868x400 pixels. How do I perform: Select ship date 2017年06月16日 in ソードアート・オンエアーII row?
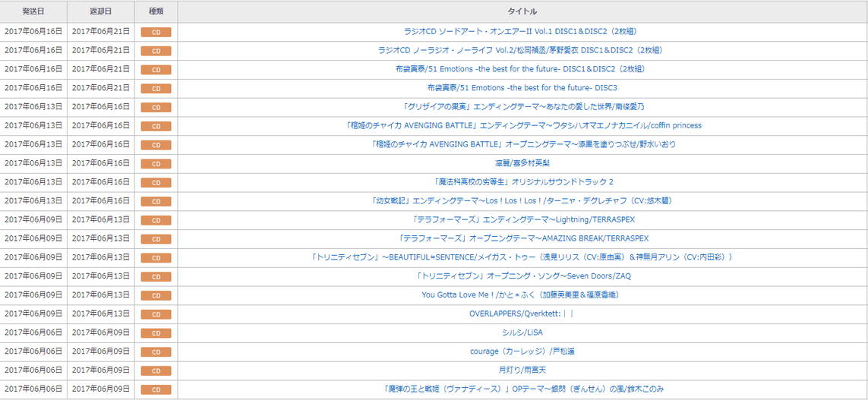33,32
